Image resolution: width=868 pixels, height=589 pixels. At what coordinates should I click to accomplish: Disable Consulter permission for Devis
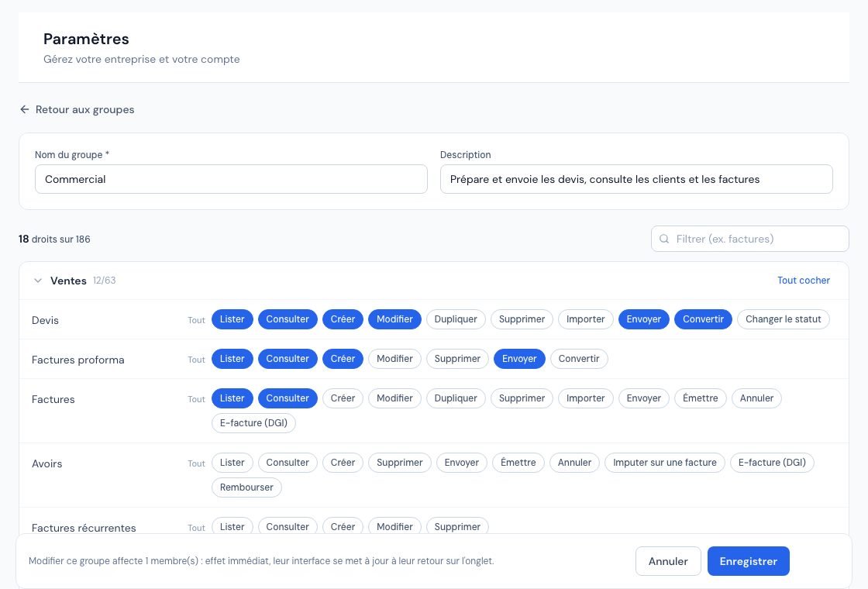(x=288, y=319)
